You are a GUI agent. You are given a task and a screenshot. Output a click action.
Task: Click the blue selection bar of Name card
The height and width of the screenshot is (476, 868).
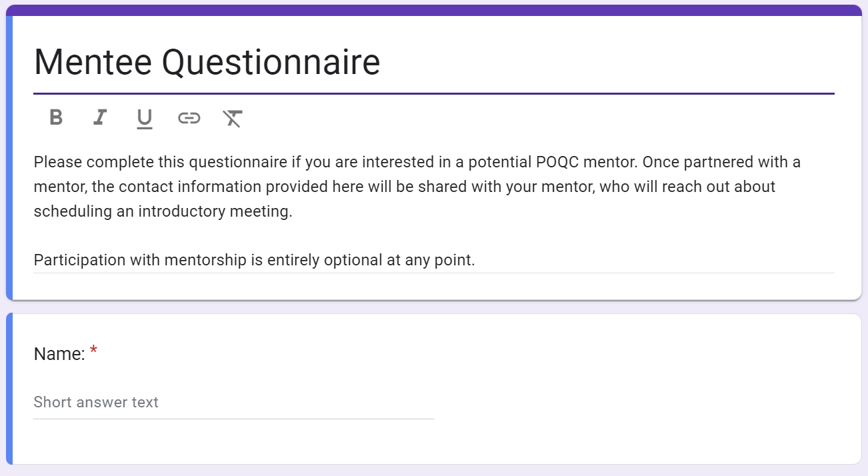[9, 389]
